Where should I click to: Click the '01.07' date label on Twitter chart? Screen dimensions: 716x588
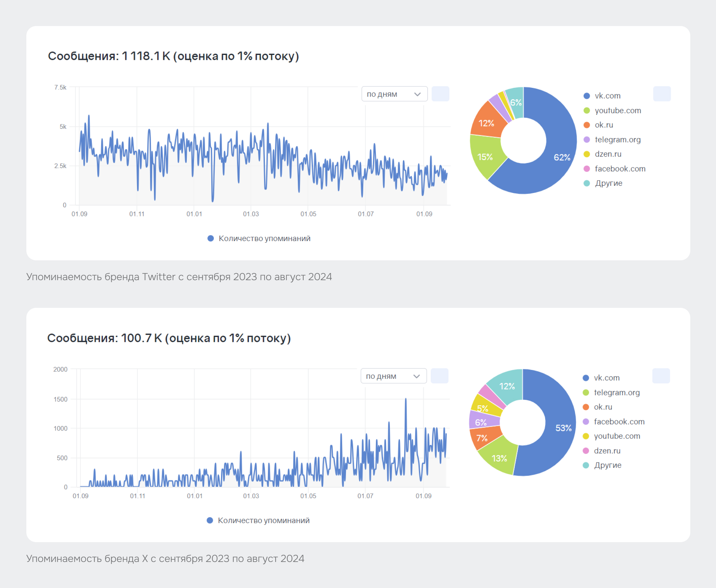[366, 214]
